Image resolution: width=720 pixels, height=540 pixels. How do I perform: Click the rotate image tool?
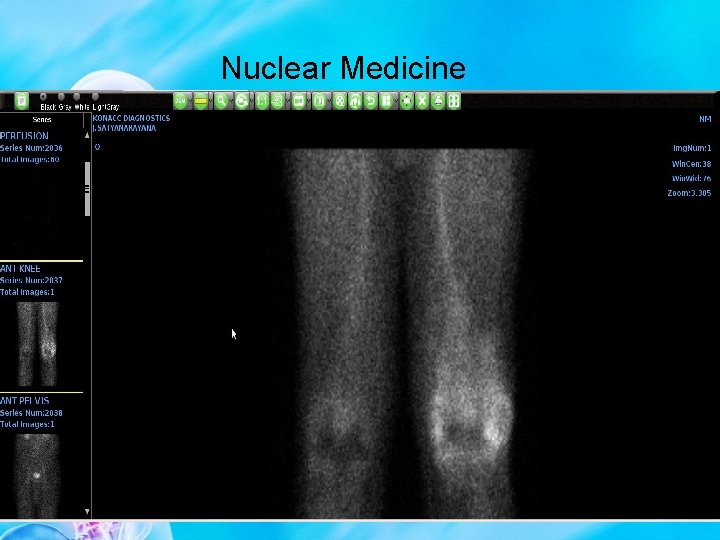pos(242,101)
